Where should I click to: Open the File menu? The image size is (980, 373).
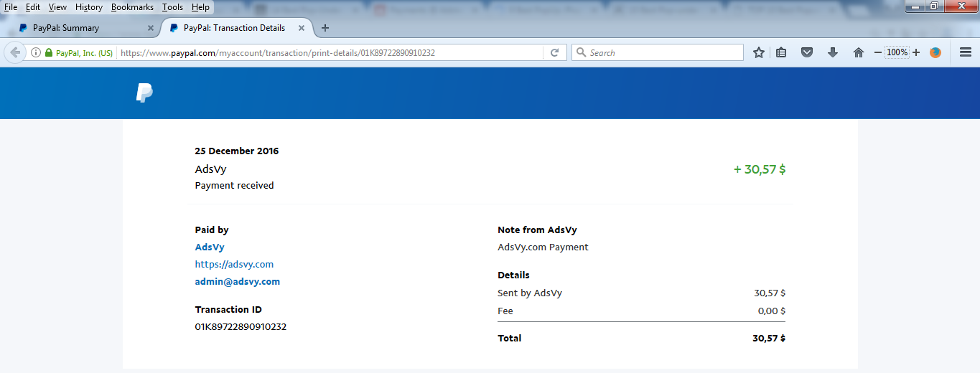(x=11, y=7)
